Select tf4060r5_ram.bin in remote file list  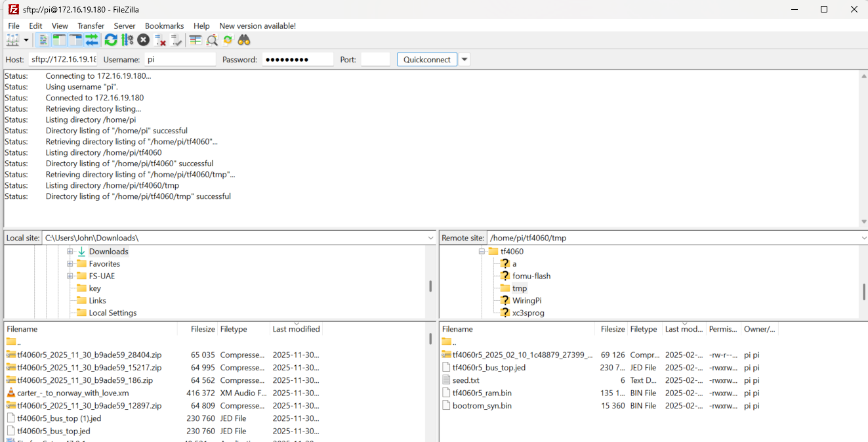click(482, 393)
